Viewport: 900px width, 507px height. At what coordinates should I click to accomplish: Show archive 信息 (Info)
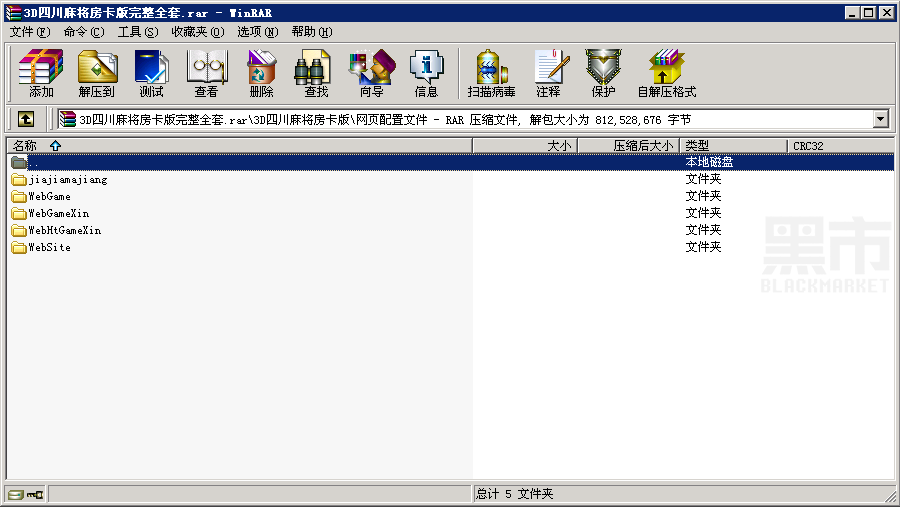coord(426,73)
